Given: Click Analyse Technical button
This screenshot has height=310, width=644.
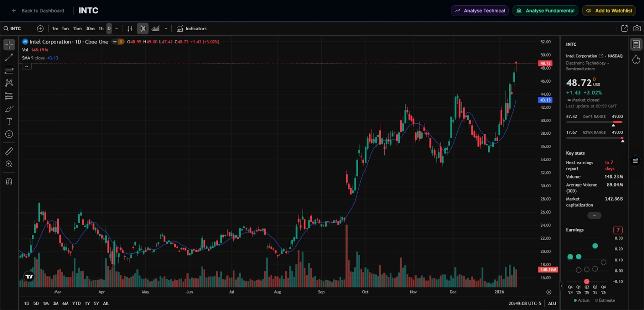Looking at the screenshot, I should pos(480,11).
